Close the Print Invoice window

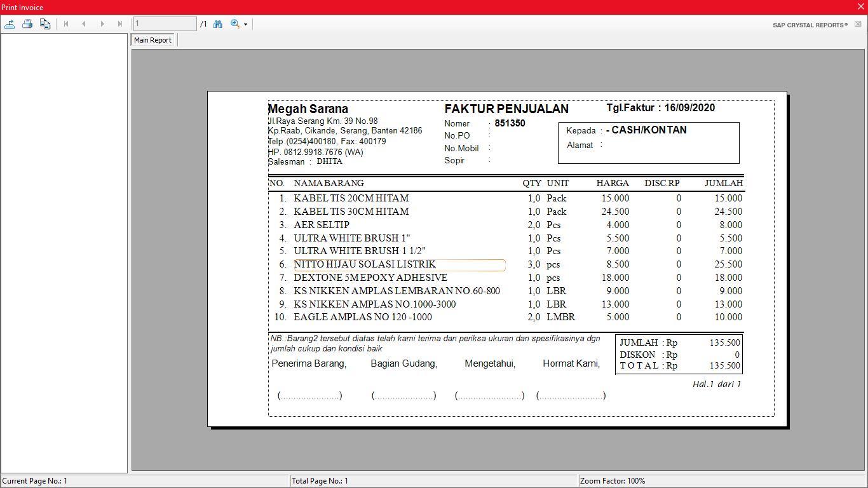pyautogui.click(x=860, y=7)
